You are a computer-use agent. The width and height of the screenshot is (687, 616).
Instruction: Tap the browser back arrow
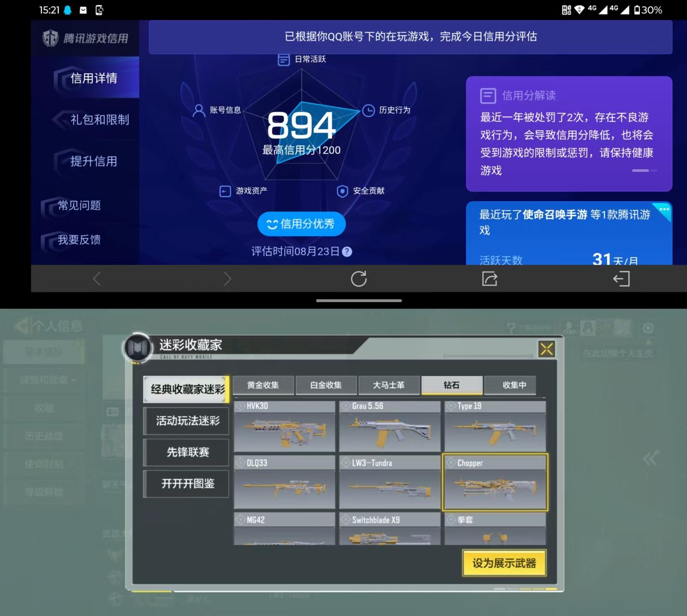(97, 279)
